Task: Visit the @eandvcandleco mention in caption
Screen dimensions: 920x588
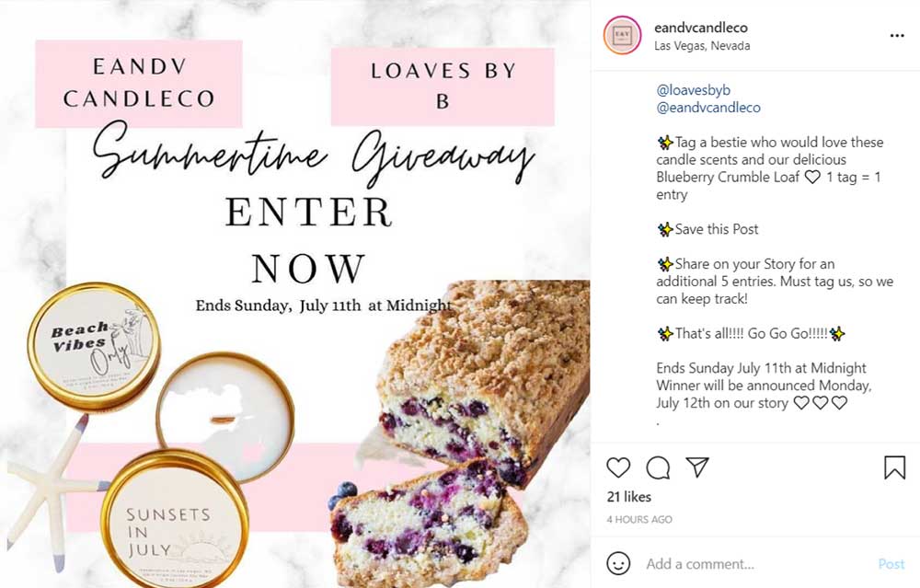Action: [x=708, y=108]
